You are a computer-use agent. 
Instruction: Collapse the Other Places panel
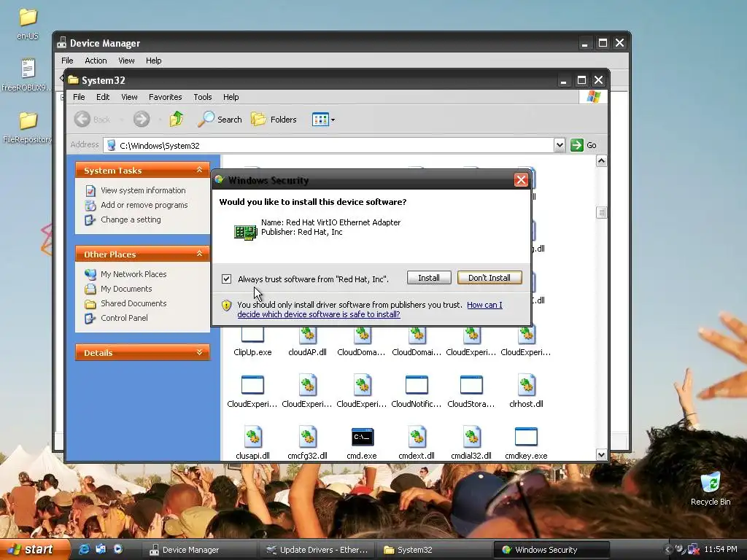click(x=199, y=254)
